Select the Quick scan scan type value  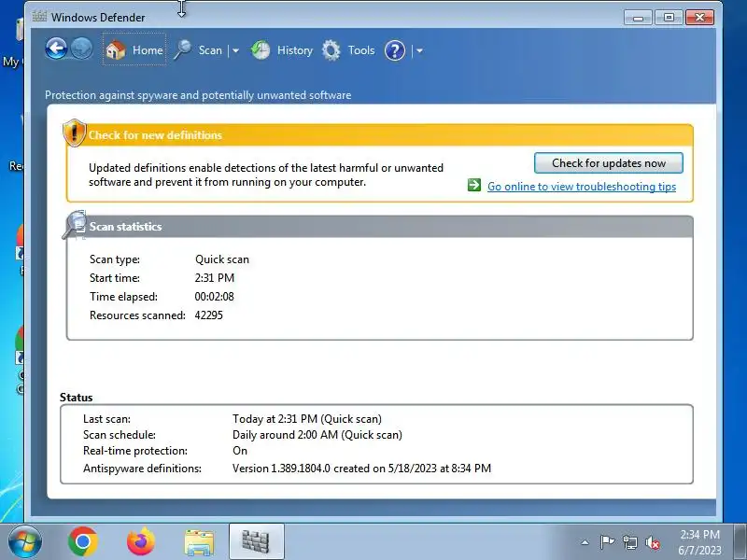222,259
